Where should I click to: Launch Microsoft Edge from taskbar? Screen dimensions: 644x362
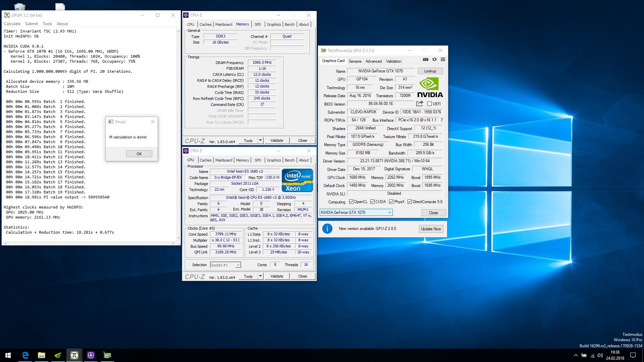point(25,355)
